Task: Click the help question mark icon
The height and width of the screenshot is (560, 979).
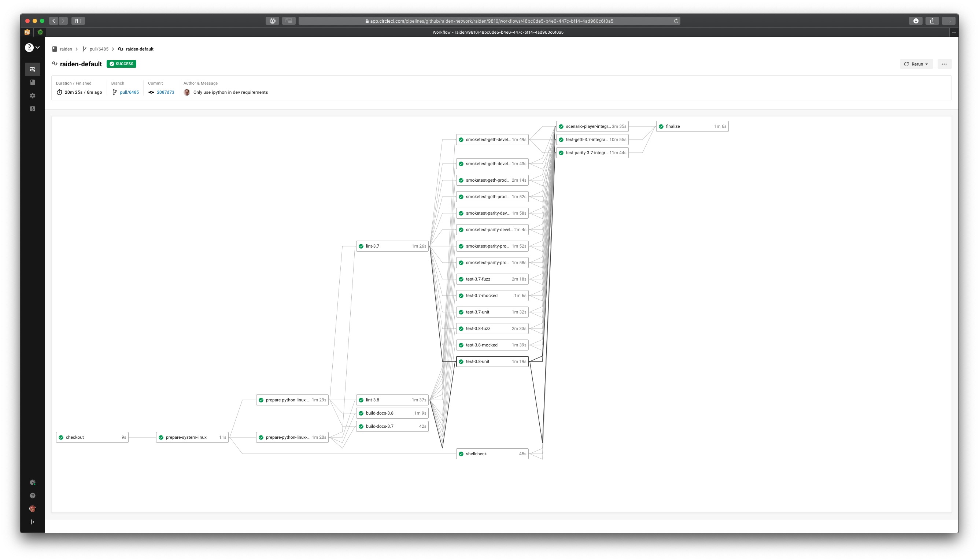Action: click(32, 496)
